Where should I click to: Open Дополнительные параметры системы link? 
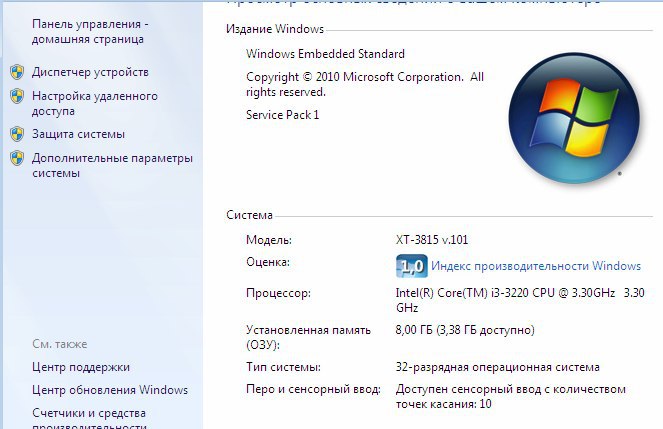point(112,166)
